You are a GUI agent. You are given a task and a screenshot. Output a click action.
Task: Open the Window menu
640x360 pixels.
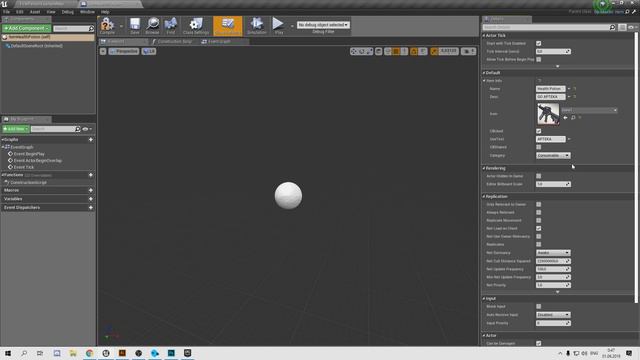(87, 12)
